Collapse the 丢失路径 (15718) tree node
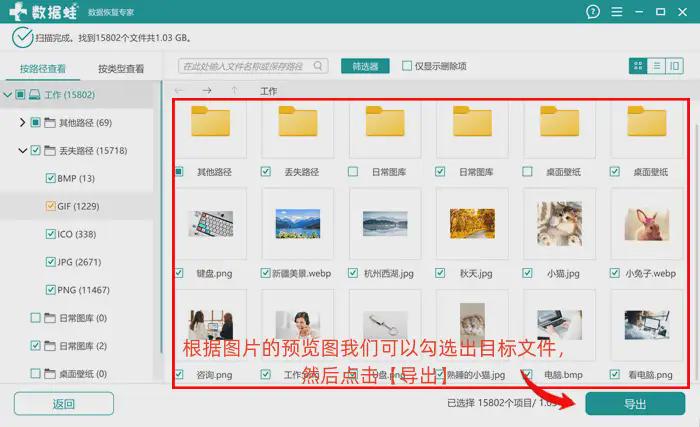 (22, 151)
